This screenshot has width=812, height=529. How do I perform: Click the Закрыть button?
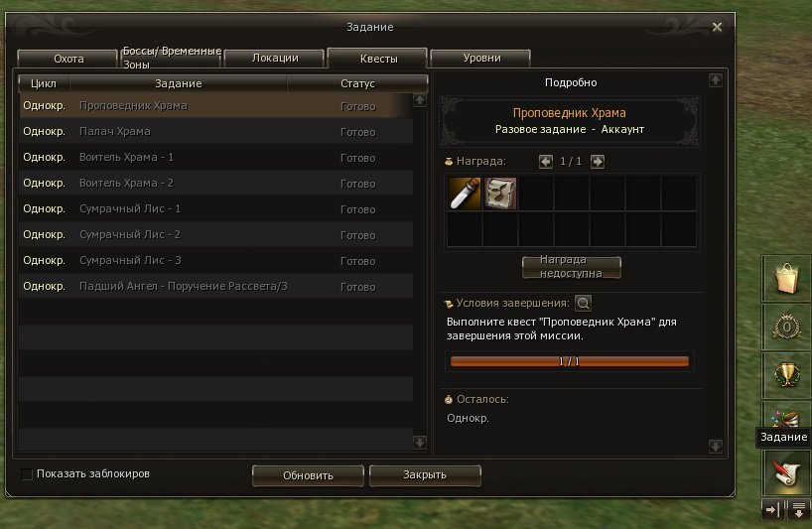tap(425, 474)
